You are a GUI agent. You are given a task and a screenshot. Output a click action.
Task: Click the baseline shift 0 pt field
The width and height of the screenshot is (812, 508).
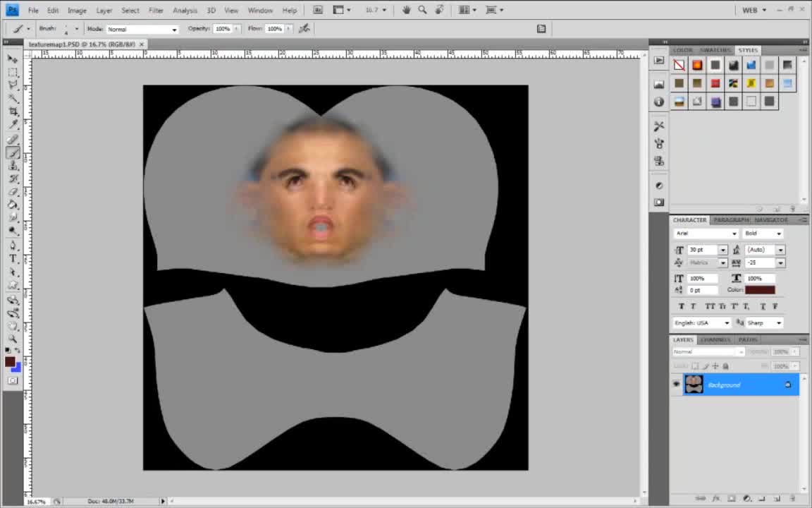pos(703,290)
